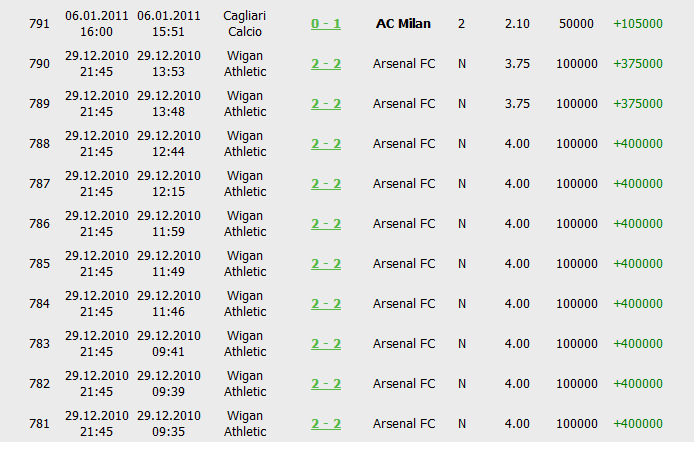Select the 2 - 2 result in row 787
695x460 pixels.
click(325, 184)
